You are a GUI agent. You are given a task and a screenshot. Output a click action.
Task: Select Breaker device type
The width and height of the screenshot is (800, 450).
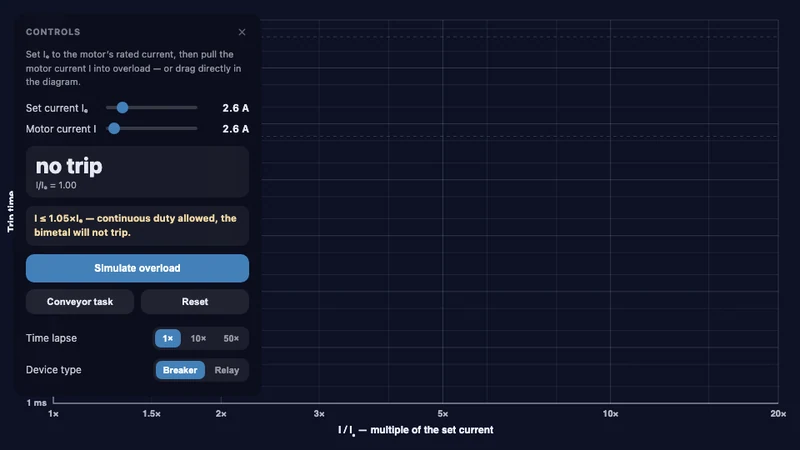coord(180,370)
